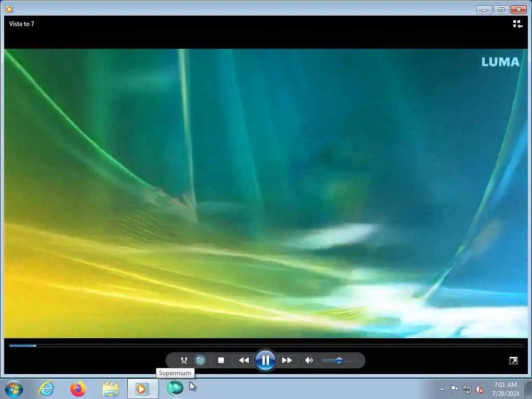Screen dimensions: 532x399
Task: Close the media player window
Action: coord(519,9)
